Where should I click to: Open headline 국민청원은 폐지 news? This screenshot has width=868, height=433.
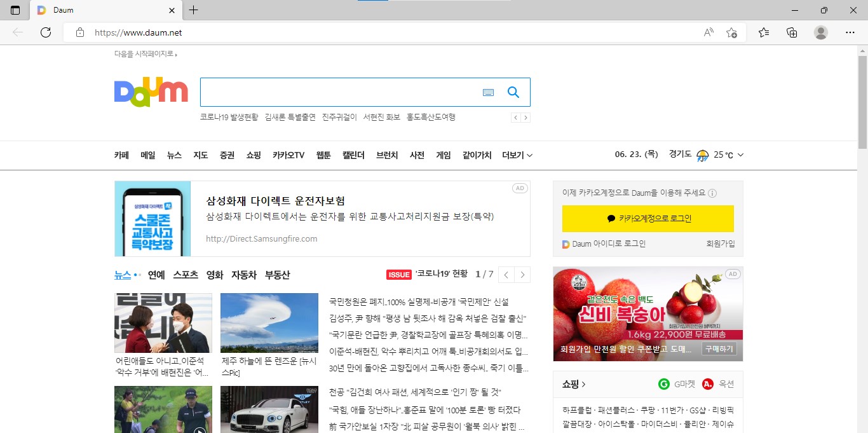click(419, 302)
